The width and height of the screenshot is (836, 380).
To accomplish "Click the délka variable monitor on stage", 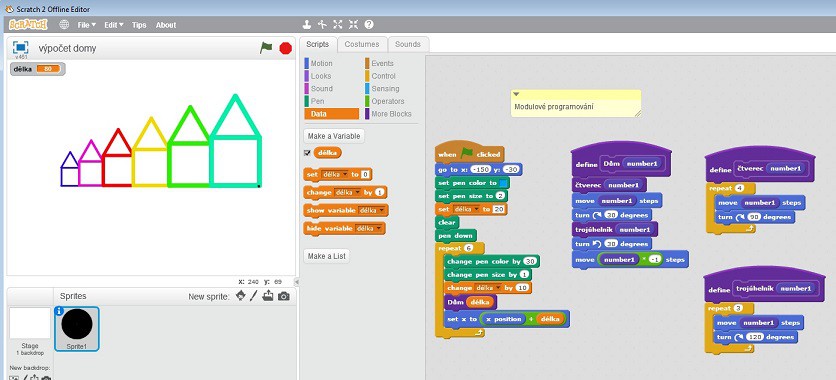I will tap(37, 69).
